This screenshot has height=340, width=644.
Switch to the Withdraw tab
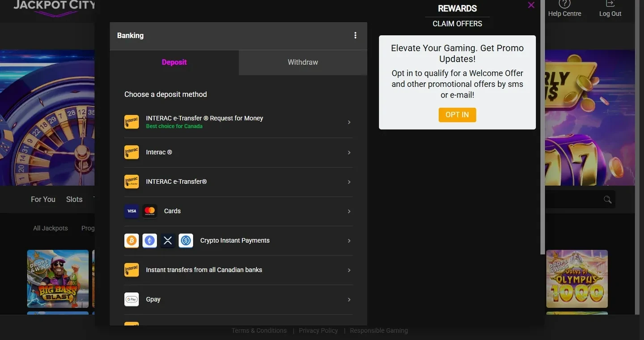(x=303, y=62)
